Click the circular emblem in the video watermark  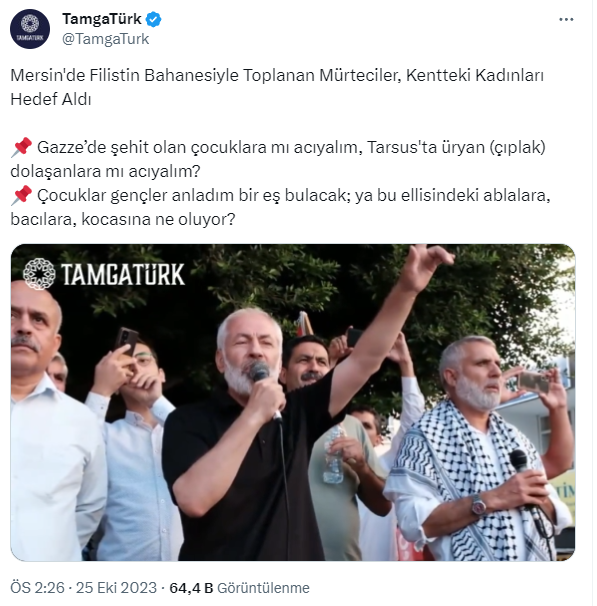tap(39, 274)
